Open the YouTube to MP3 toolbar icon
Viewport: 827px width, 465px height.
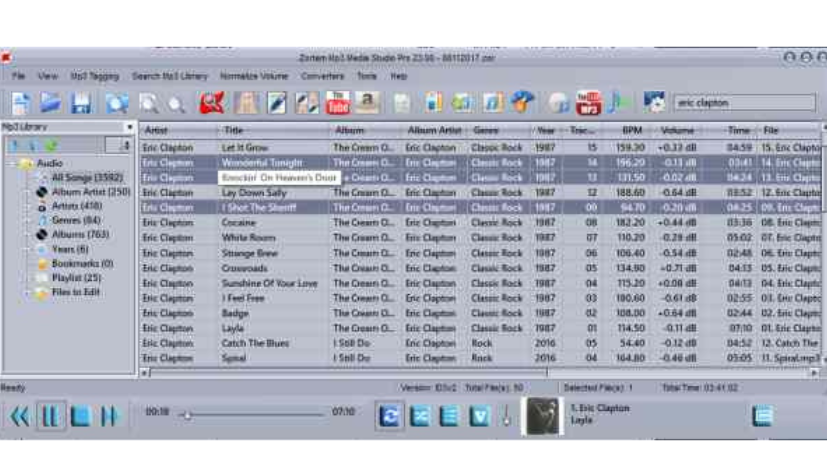[589, 103]
